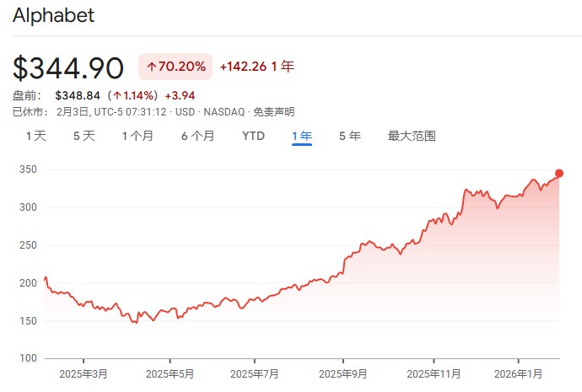Image resolution: width=582 pixels, height=392 pixels.
Task: Click the 70.20% gain badge
Action: 175,67
